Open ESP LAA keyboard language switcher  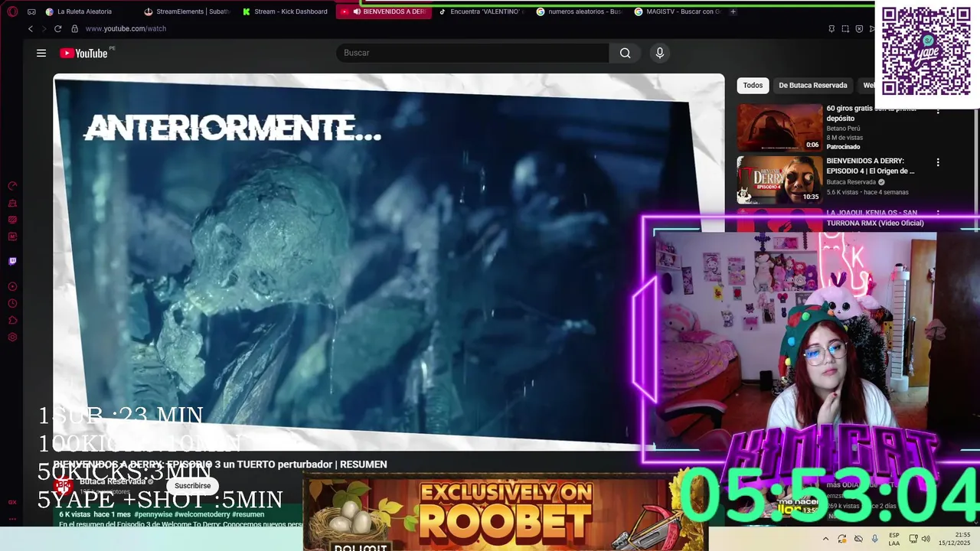tap(894, 539)
